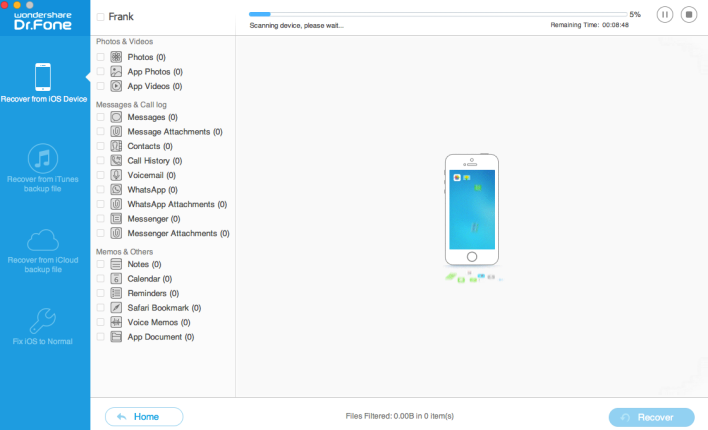Click the iPhone device illustration
The image size is (708, 430).
[472, 210]
